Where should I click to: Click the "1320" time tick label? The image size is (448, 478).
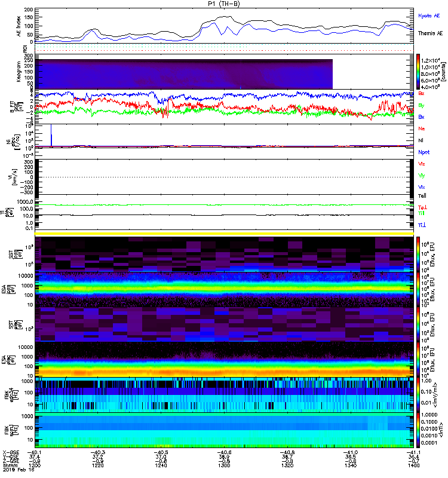(x=287, y=465)
